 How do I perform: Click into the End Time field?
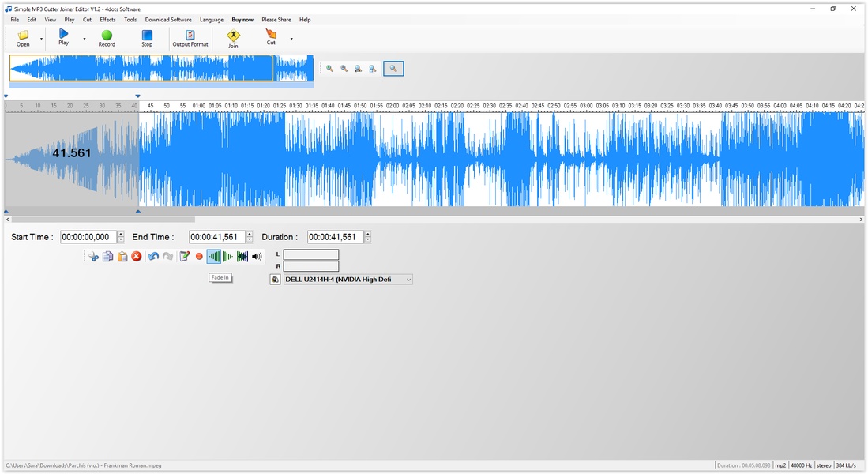[216, 237]
